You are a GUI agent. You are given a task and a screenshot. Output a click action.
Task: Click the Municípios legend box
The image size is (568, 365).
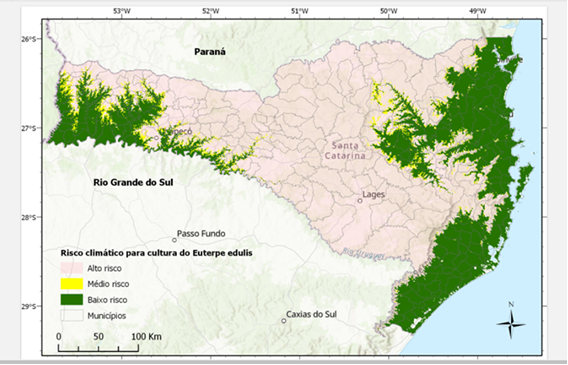point(72,316)
